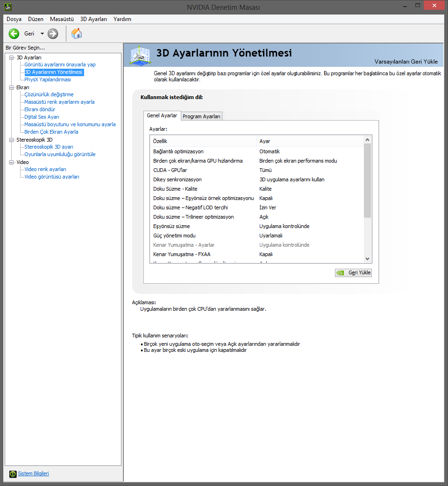Open Masaüstü boyutunu ve konumunu ayarla

pyautogui.click(x=70, y=124)
